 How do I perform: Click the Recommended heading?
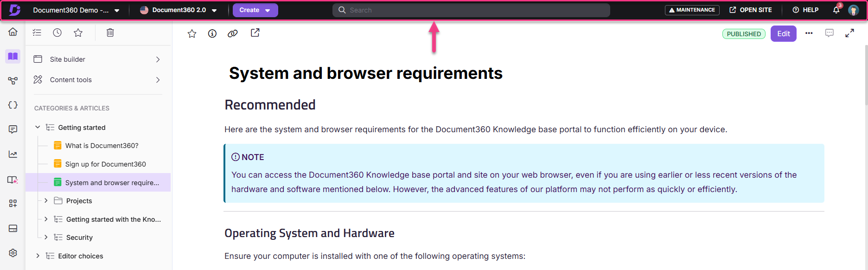270,105
